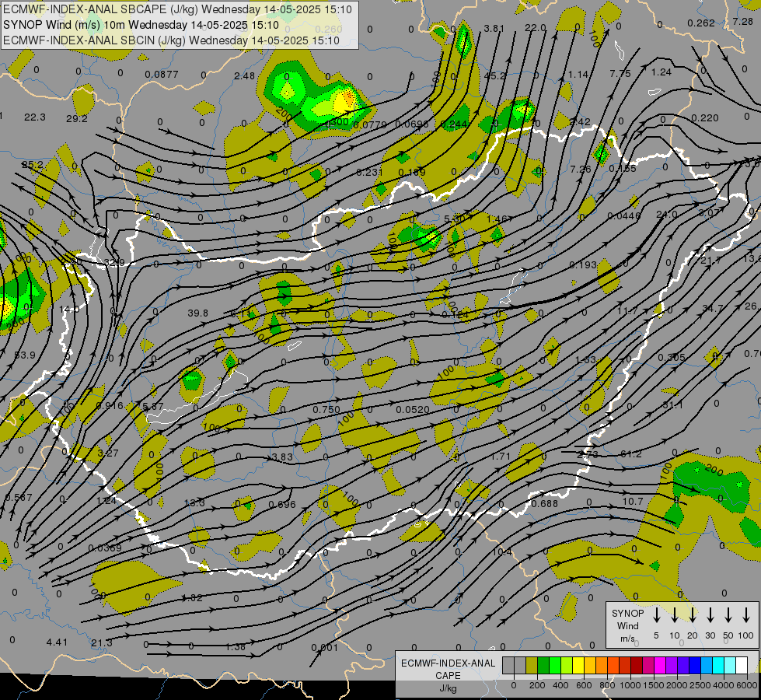This screenshot has width=761, height=700.
Task: Pick the olive swatch in CAPE legend
Action: (x=532, y=665)
